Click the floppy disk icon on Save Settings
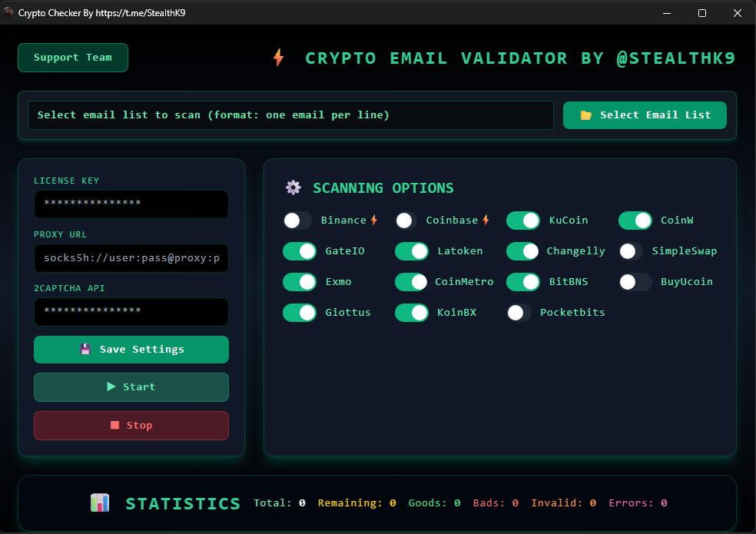This screenshot has height=534, width=756. [x=85, y=350]
